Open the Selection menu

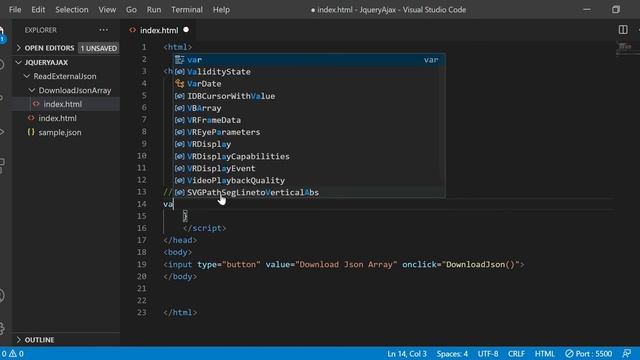(72, 9)
